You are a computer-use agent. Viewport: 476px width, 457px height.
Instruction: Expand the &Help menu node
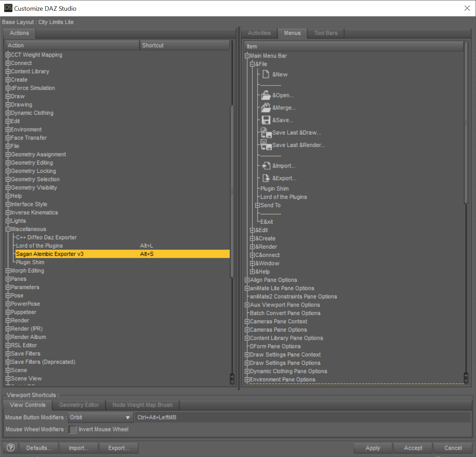pos(252,271)
